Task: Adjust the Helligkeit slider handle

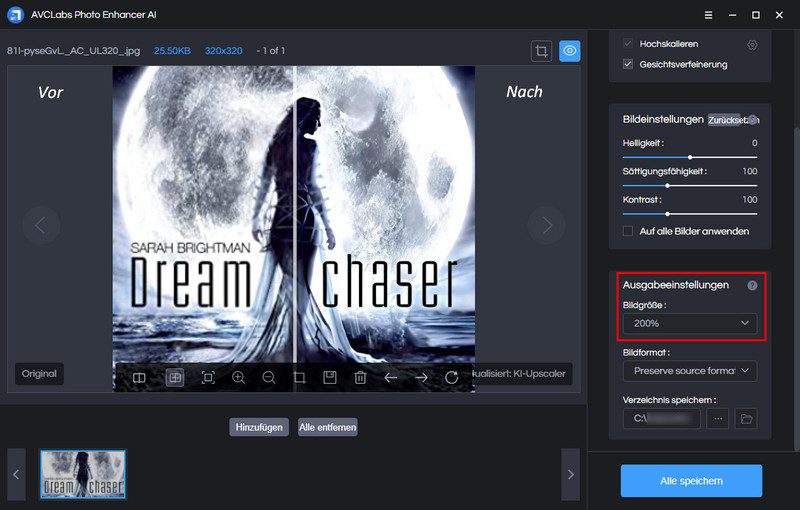Action: pyautogui.click(x=690, y=157)
